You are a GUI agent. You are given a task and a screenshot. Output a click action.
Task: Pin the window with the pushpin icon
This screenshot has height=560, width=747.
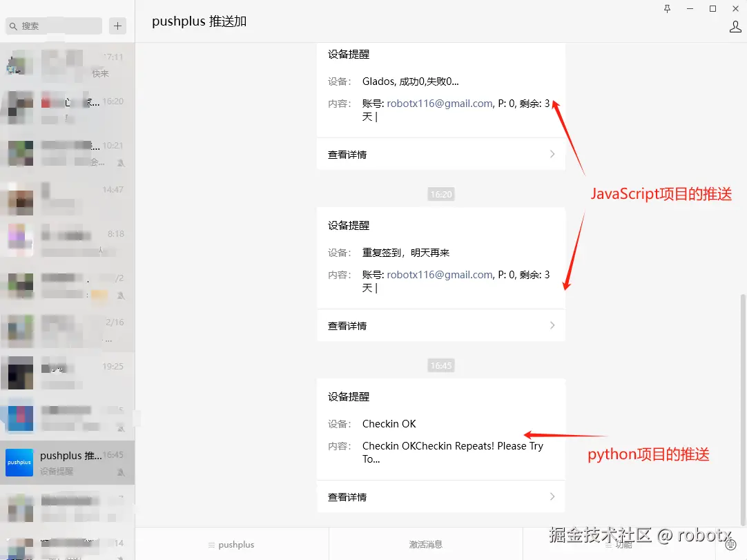667,8
